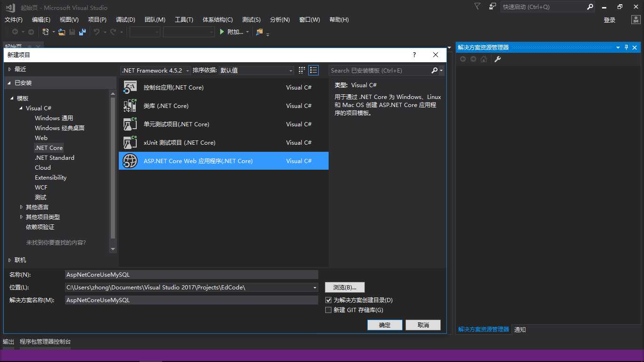644x362 pixels.
Task: Open the 工具(T) menu
Action: [184, 20]
